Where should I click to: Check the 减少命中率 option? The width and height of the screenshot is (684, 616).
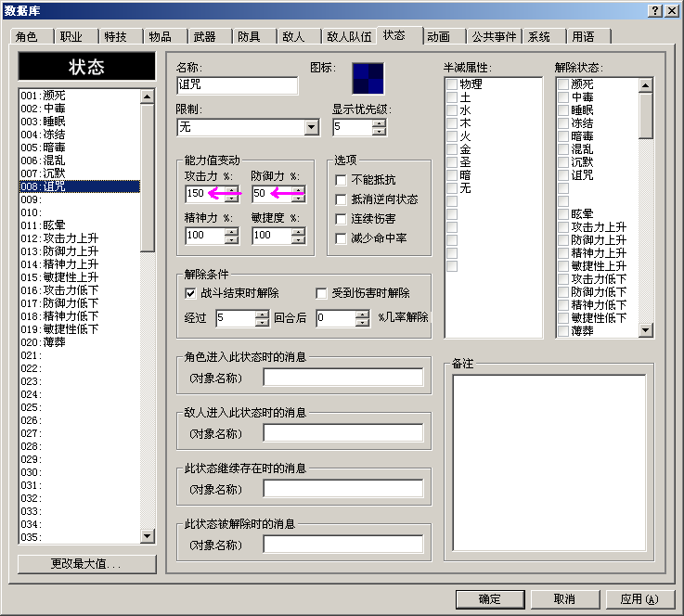coord(341,238)
